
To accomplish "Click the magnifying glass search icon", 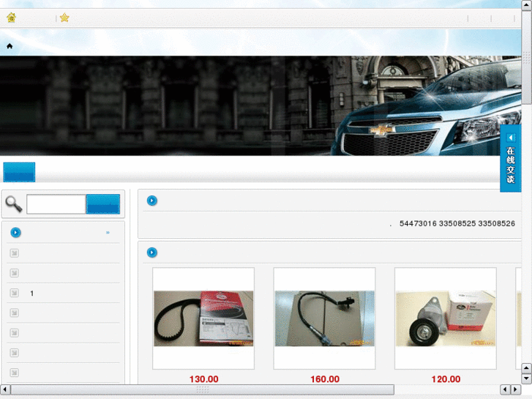I will 13,204.
